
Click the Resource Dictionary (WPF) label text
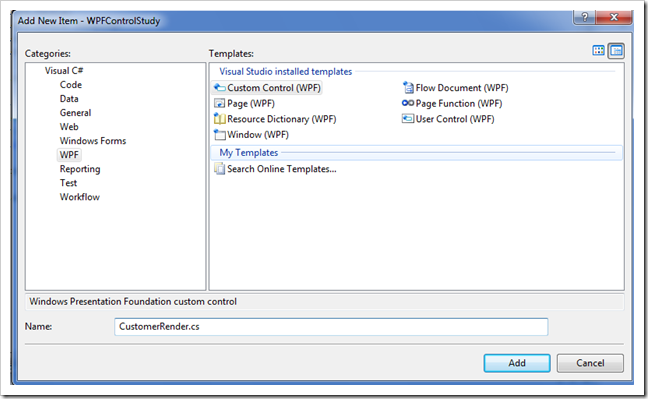[281, 119]
